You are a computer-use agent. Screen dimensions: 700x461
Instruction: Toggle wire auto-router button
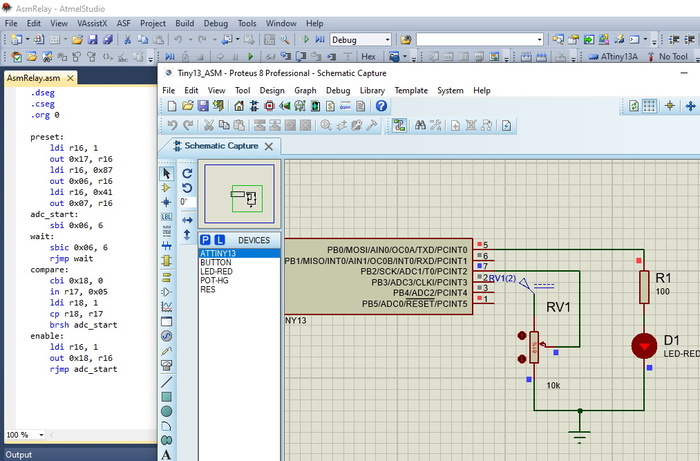pyautogui.click(x=399, y=126)
